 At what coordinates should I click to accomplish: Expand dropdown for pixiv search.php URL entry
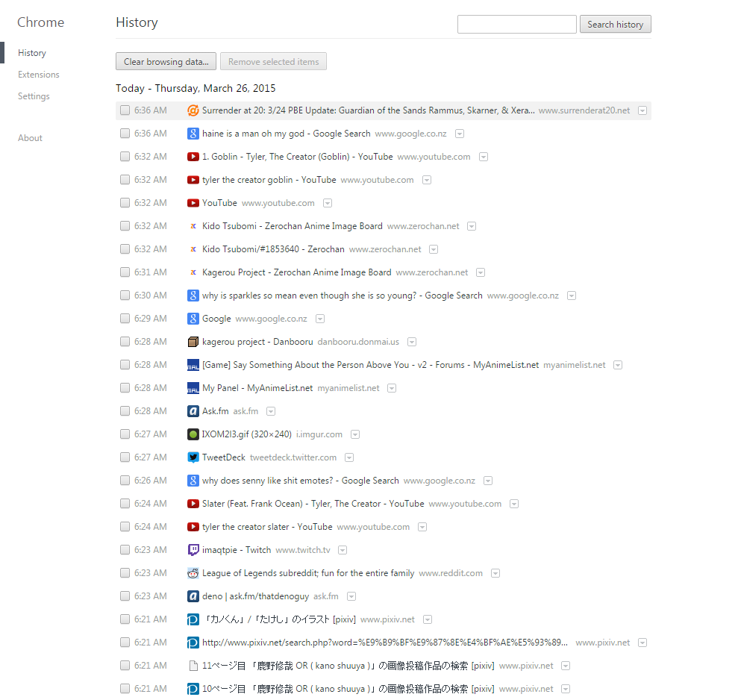tap(642, 643)
